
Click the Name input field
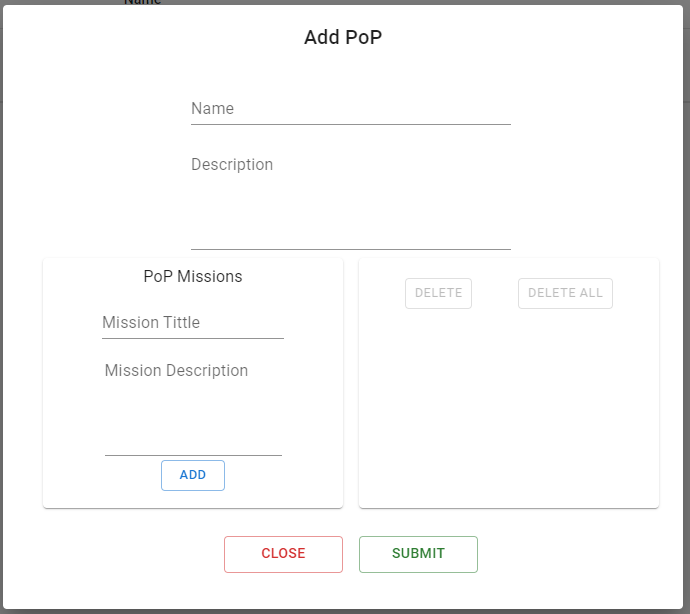click(351, 109)
